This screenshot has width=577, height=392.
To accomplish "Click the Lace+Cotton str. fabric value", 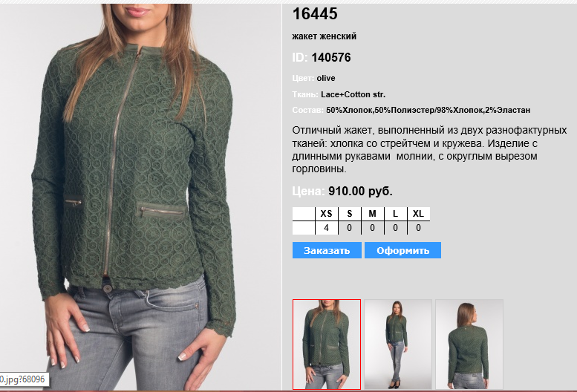I will (x=353, y=94).
